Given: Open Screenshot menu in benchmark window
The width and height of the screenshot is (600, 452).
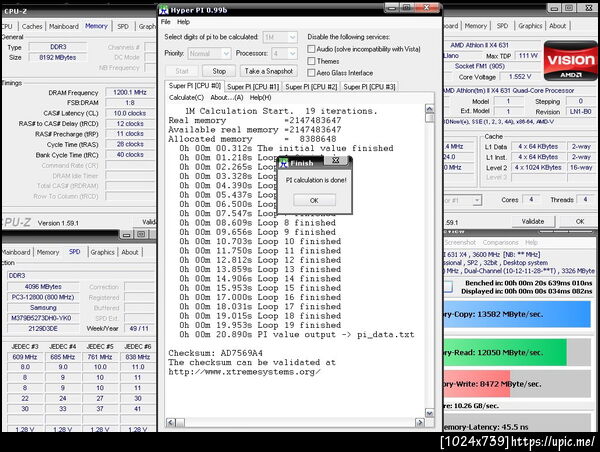Looking at the screenshot, I should [460, 243].
